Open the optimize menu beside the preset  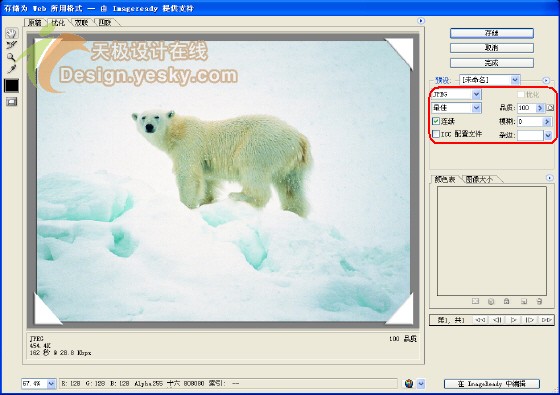pyautogui.click(x=546, y=80)
